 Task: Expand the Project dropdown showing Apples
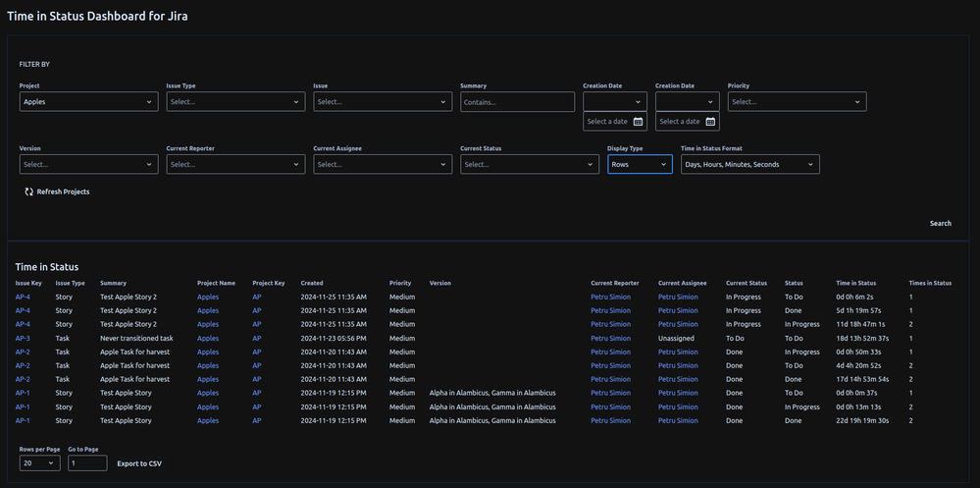(x=88, y=102)
